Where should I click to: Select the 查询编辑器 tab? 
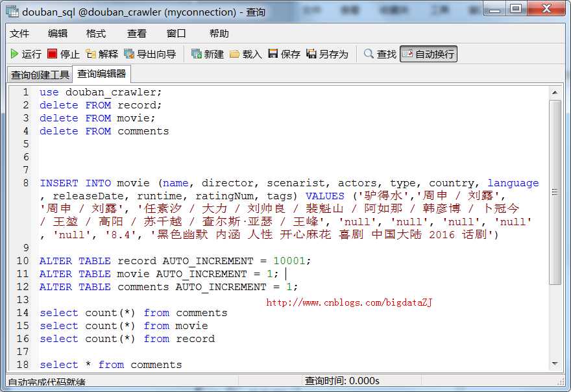coord(101,74)
